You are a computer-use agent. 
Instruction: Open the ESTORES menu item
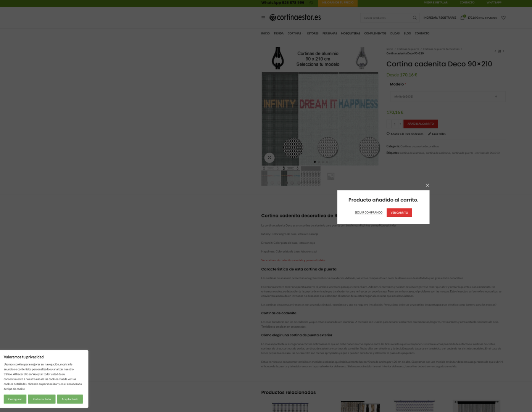click(x=313, y=34)
